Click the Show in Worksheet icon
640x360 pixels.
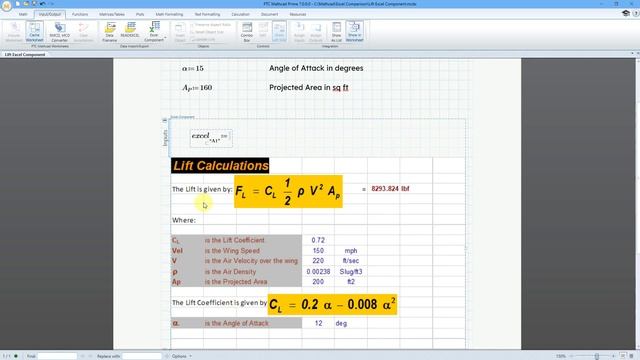354,32
